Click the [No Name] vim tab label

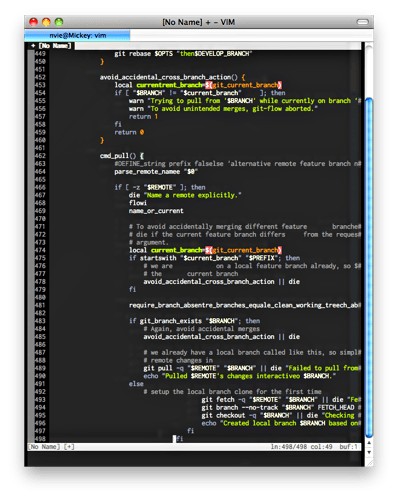(52, 46)
